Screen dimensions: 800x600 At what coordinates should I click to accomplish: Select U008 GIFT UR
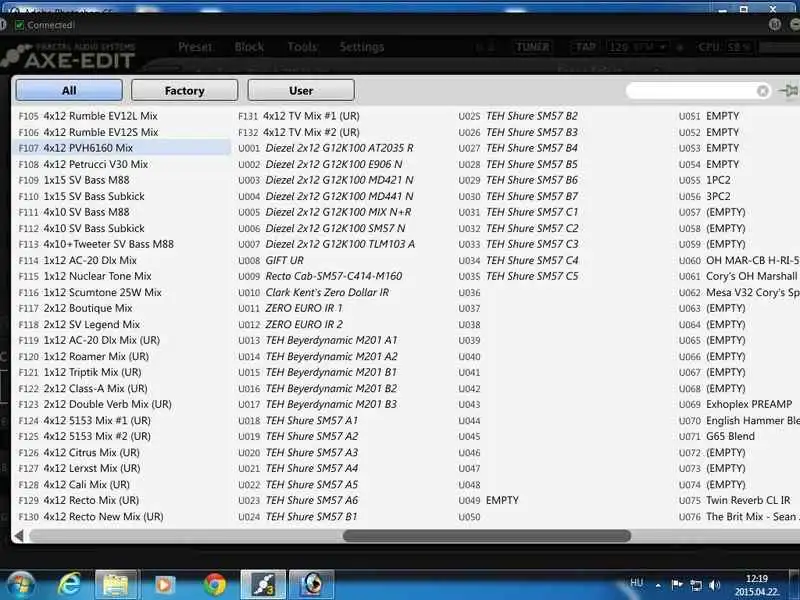(x=342, y=260)
